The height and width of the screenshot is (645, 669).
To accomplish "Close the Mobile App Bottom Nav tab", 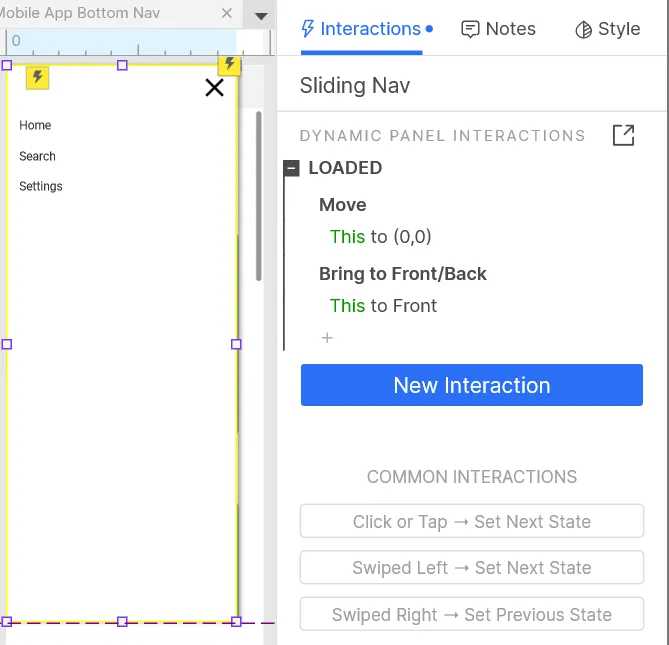I will point(227,14).
